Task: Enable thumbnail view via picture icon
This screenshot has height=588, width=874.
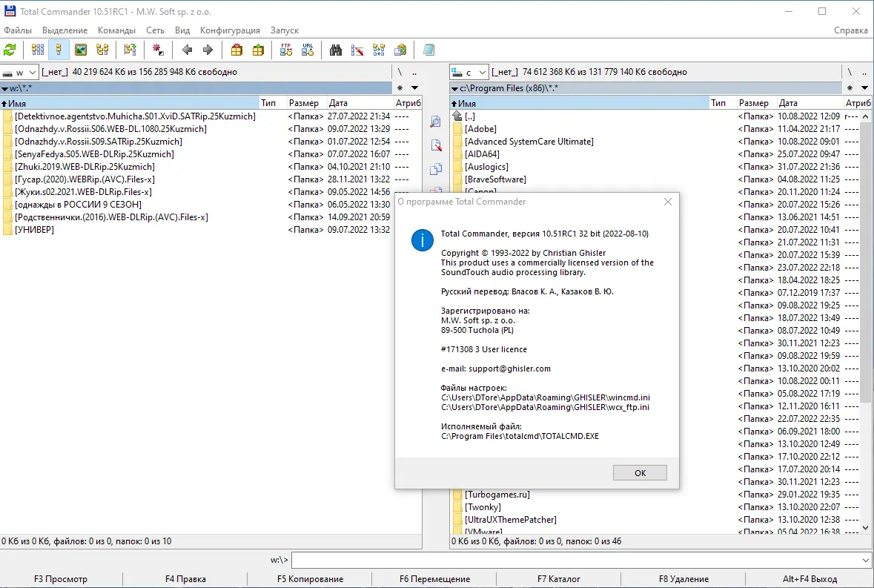Action: point(81,50)
